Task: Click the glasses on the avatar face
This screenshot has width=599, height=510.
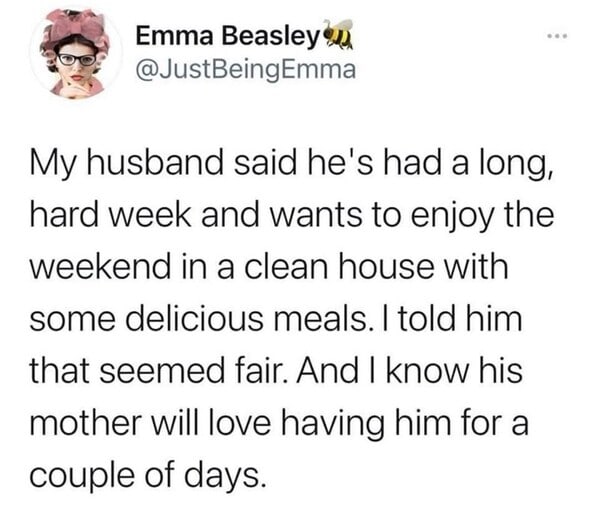Action: 76,59
